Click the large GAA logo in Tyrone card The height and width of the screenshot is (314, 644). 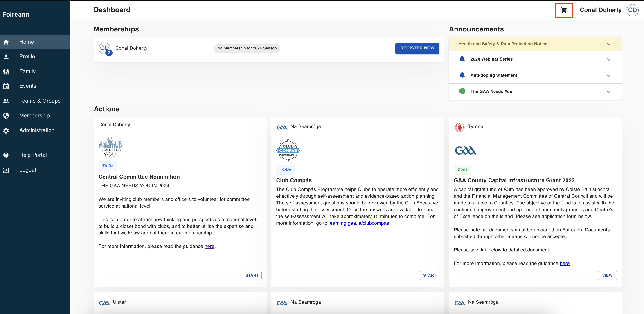(466, 150)
